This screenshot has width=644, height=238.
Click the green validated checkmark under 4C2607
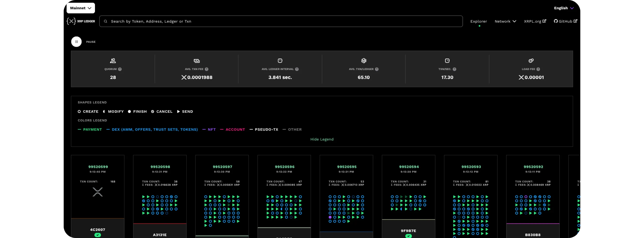[98, 235]
